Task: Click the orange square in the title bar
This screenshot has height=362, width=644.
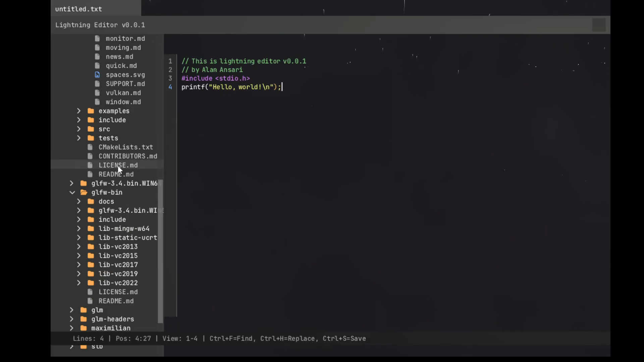Action: tap(599, 25)
